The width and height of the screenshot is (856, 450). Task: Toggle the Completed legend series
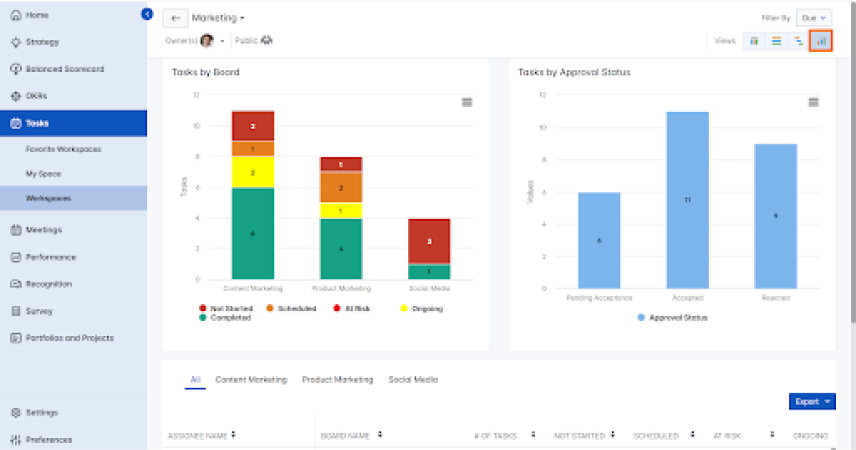[x=225, y=318]
